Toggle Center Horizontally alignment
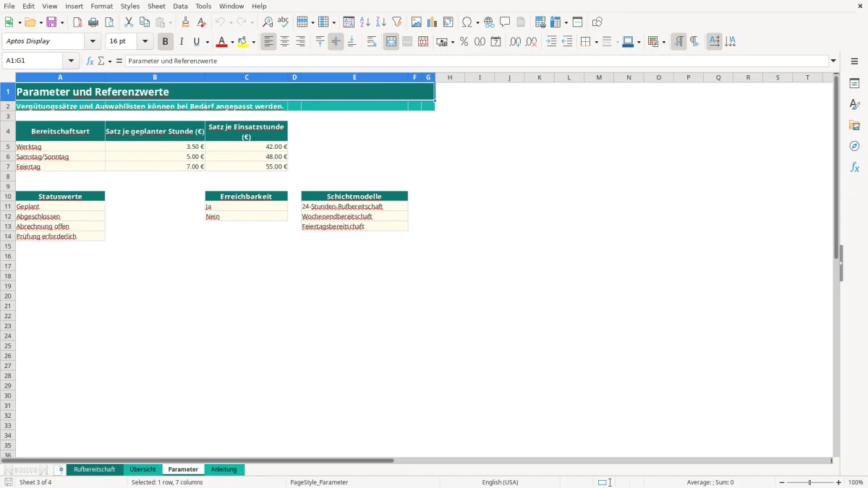This screenshot has height=488, width=868. [285, 42]
